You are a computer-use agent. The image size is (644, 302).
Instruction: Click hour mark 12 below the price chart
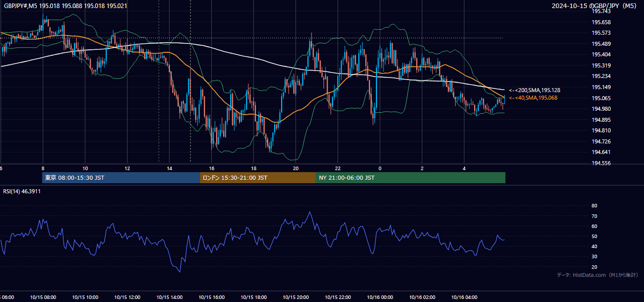[127, 169]
